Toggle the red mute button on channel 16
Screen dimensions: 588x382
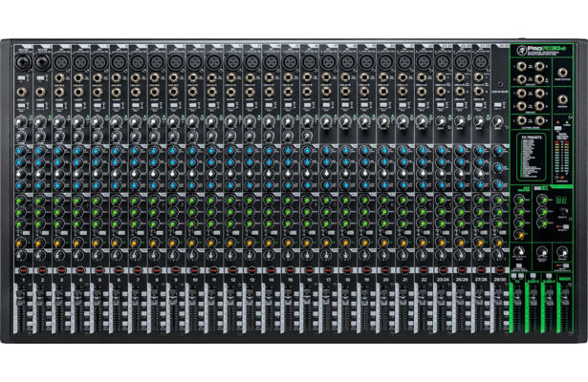(309, 269)
